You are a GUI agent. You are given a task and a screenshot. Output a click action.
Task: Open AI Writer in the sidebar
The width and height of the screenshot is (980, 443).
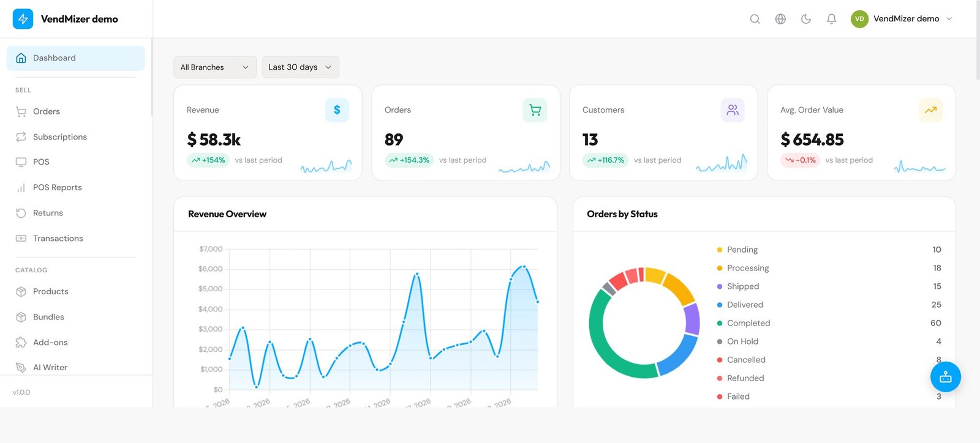(x=76, y=367)
